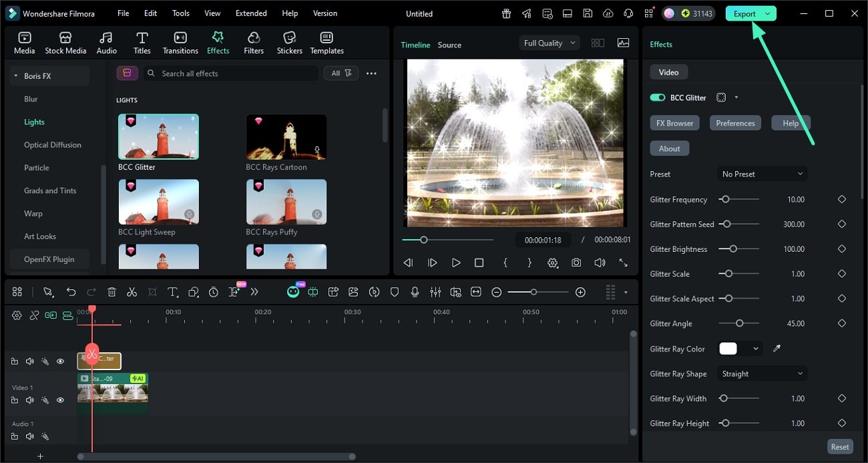This screenshot has height=463, width=868.
Task: Click the save project floppy disk icon
Action: click(x=587, y=13)
